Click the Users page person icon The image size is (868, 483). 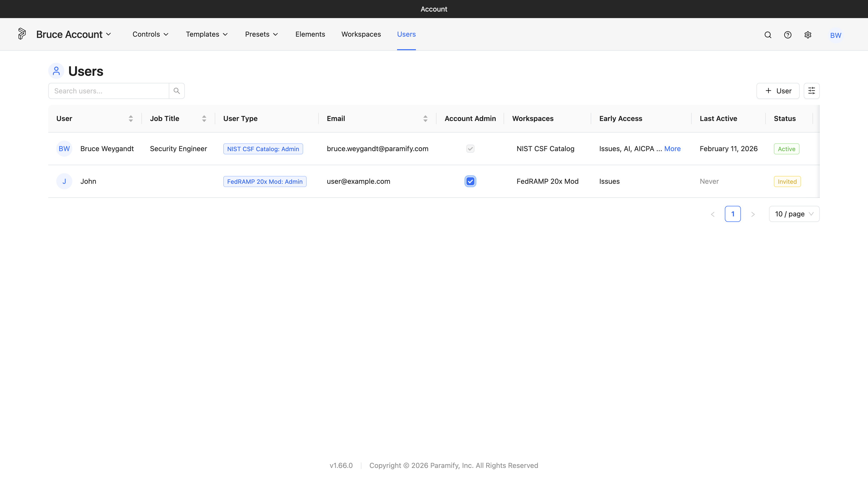click(x=56, y=71)
